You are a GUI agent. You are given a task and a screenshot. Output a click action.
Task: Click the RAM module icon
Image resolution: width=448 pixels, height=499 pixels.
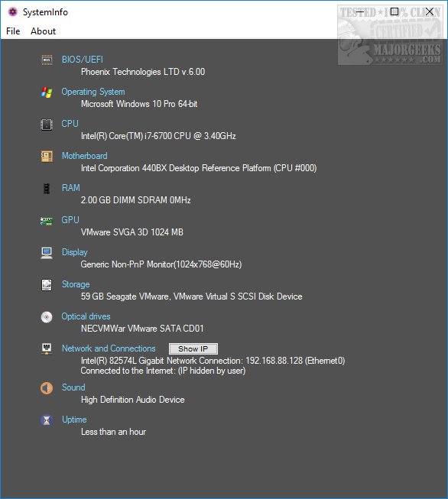click(47, 189)
